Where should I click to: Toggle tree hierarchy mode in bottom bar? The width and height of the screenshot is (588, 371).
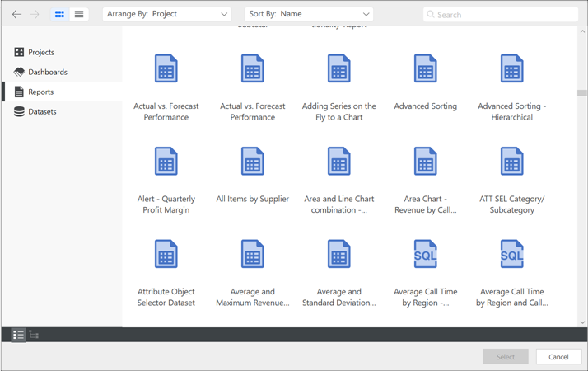click(34, 335)
